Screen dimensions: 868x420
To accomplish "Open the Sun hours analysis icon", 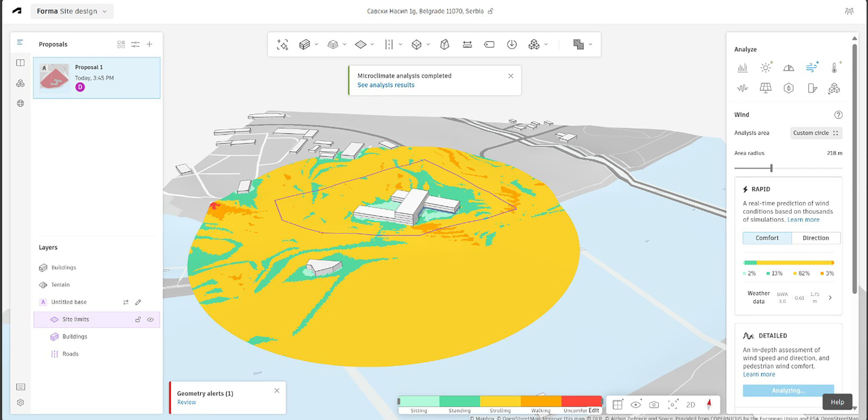I will [x=766, y=68].
